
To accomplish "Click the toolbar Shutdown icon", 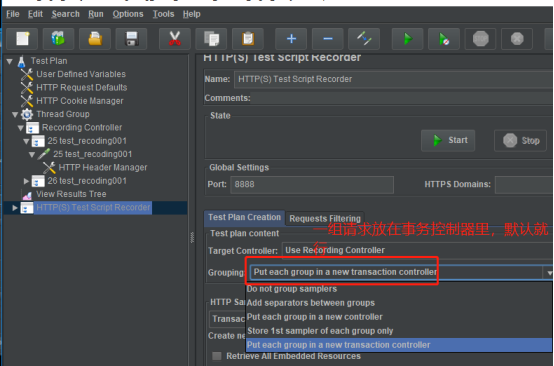I will (517, 39).
